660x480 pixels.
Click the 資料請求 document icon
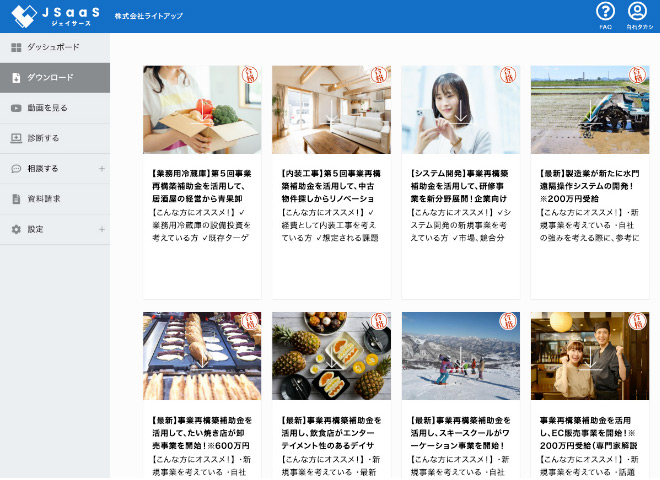[x=16, y=199]
